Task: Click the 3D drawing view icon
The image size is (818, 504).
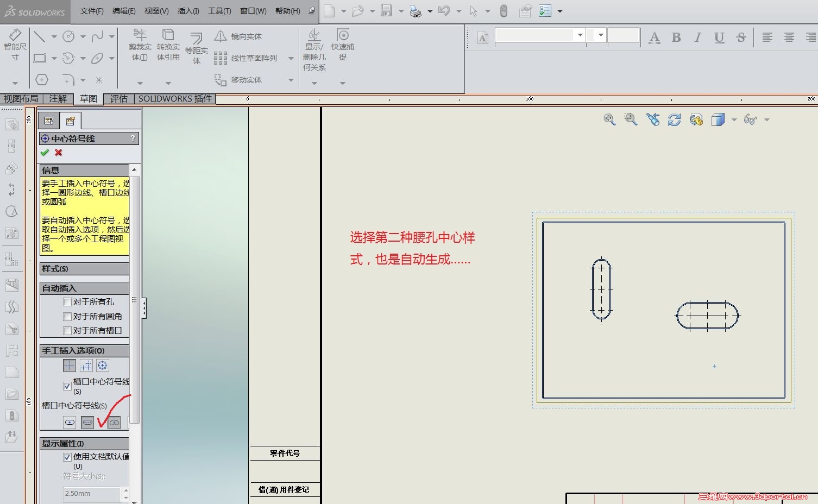Action: [x=696, y=119]
